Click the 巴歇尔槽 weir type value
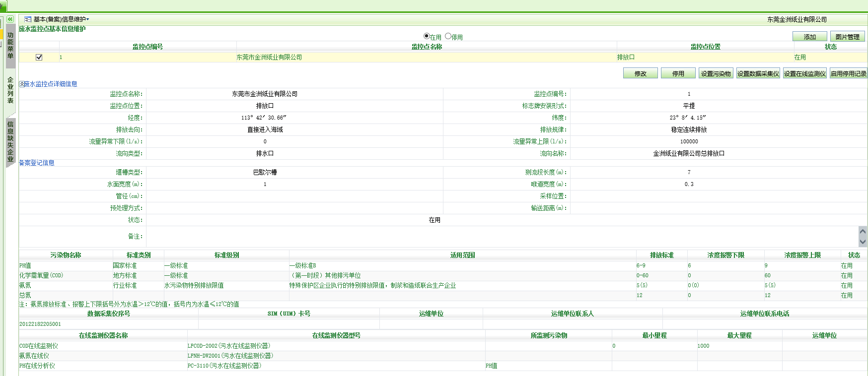The height and width of the screenshot is (376, 868). point(265,173)
